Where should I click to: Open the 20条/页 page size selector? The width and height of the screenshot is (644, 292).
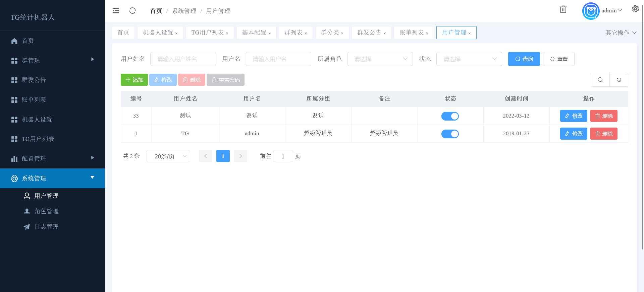tap(168, 156)
